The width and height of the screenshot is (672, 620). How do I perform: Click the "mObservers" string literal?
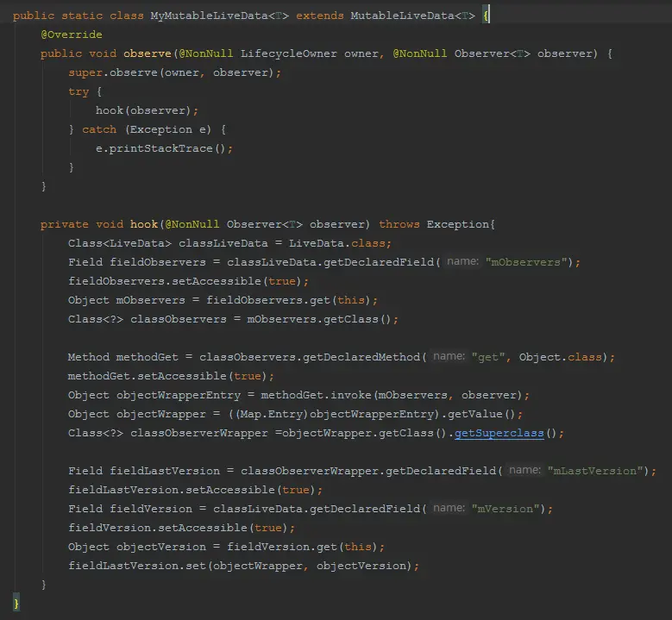click(527, 262)
